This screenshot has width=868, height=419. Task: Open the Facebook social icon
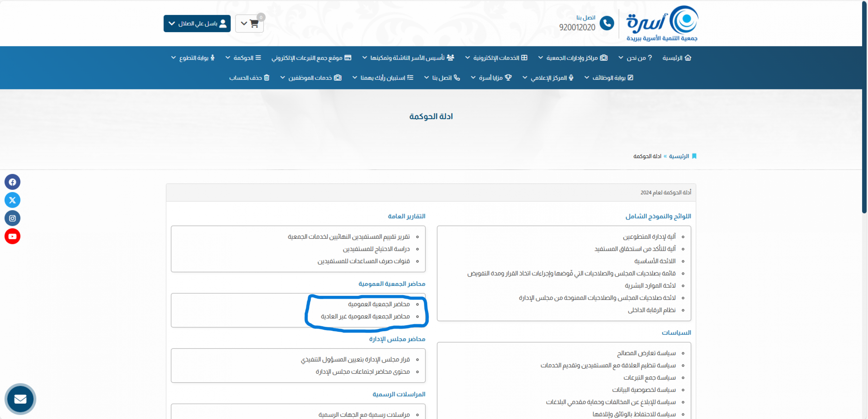pos(12,182)
